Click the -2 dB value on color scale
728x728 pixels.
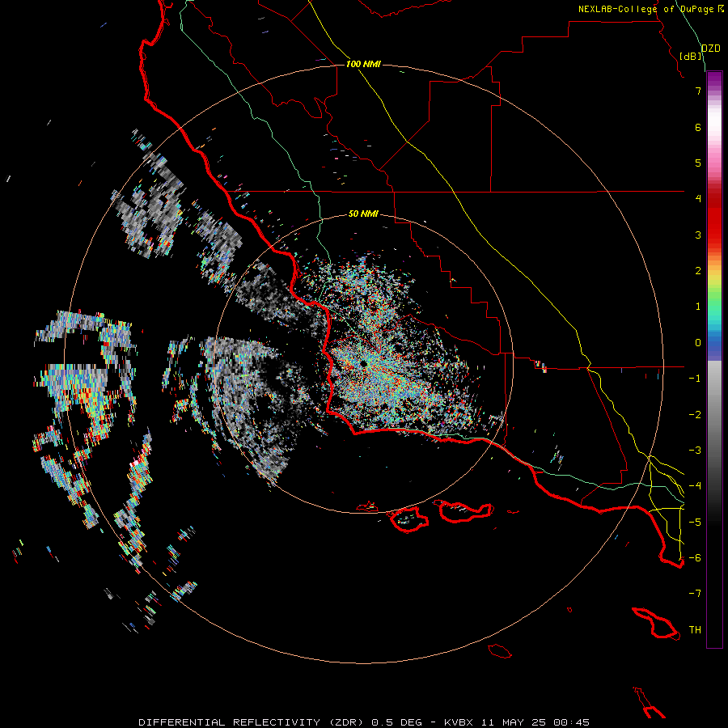pos(695,415)
